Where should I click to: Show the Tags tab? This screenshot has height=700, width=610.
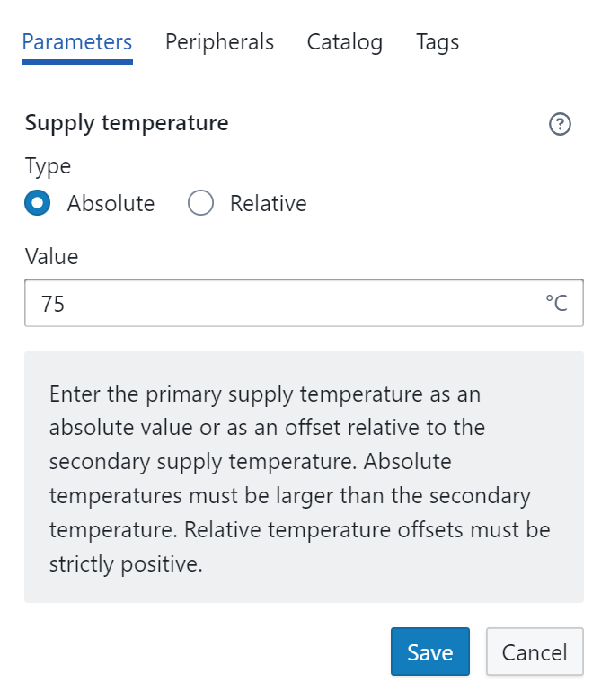pos(438,42)
